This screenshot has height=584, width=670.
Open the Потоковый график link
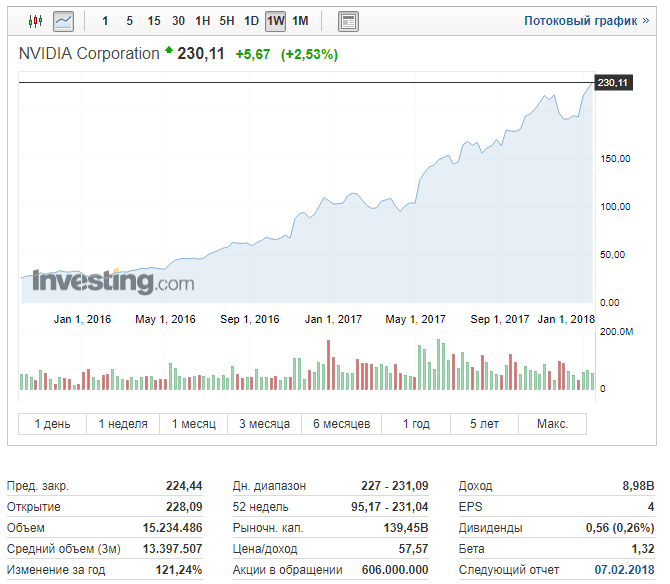586,21
